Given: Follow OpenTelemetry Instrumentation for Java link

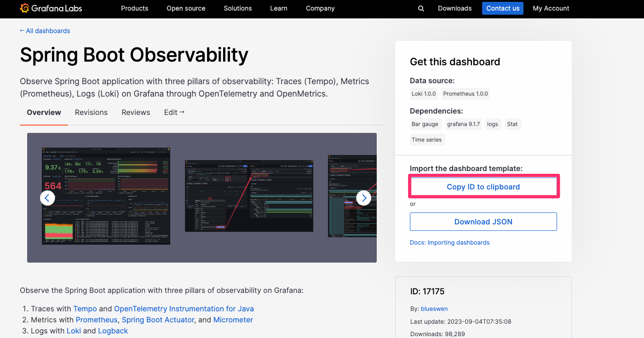Looking at the screenshot, I should (184, 309).
